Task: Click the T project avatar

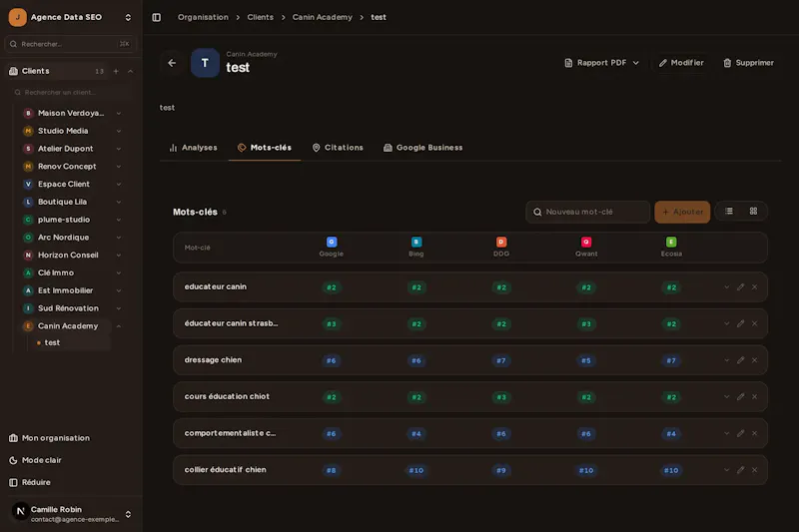Action: 205,63
